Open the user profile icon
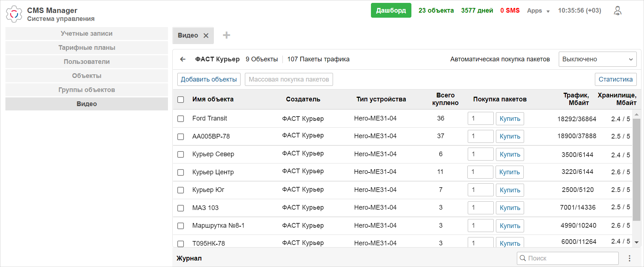This screenshot has height=267, width=644. tap(618, 11)
